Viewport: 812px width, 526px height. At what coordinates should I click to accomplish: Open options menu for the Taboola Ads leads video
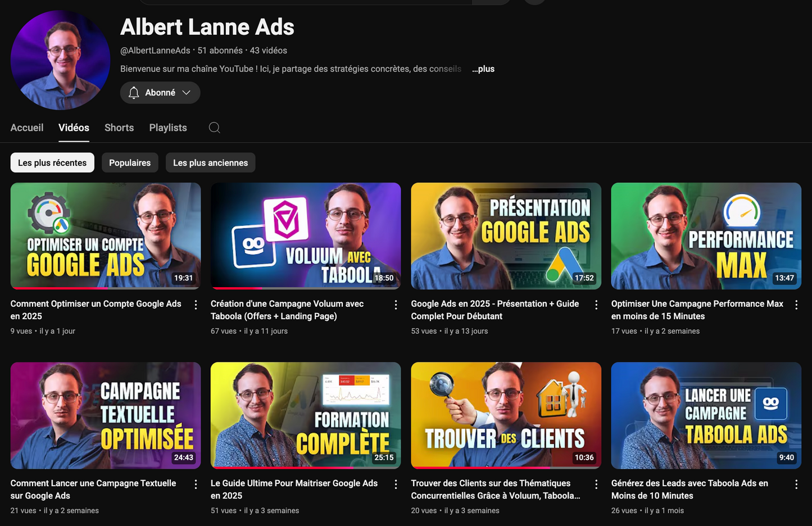pyautogui.click(x=796, y=483)
